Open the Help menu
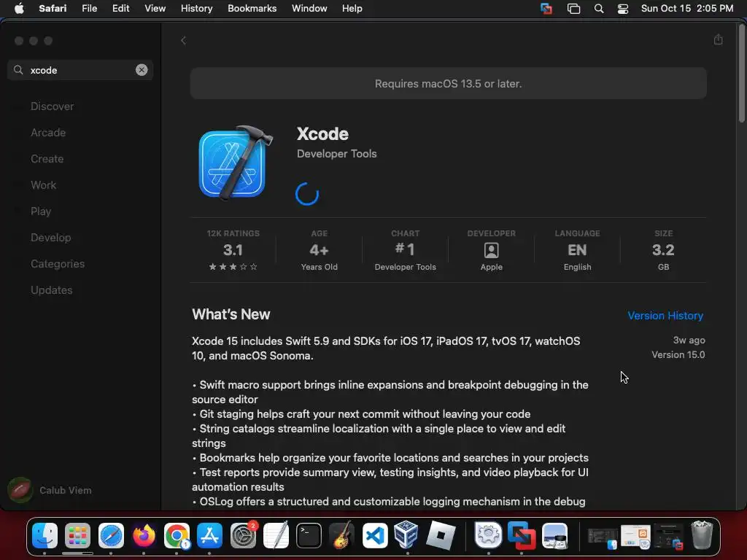Image resolution: width=747 pixels, height=560 pixels. pyautogui.click(x=352, y=9)
